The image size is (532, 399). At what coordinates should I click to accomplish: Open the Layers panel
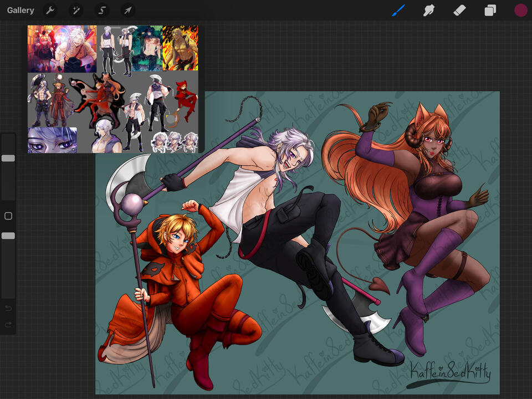[490, 11]
